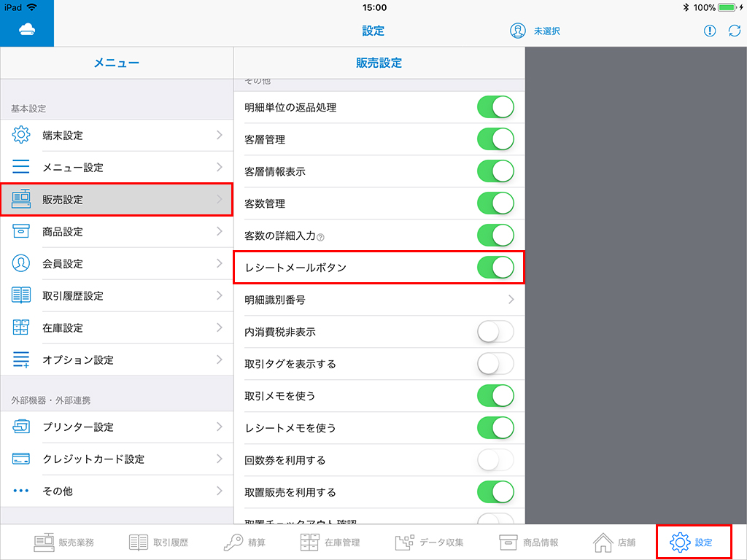Expand その他 menu chevron
Viewport: 747px width, 560px height.
pos(219,491)
